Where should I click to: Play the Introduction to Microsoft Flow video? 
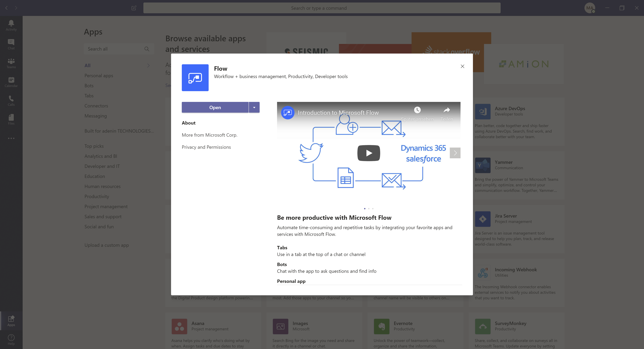[368, 153]
